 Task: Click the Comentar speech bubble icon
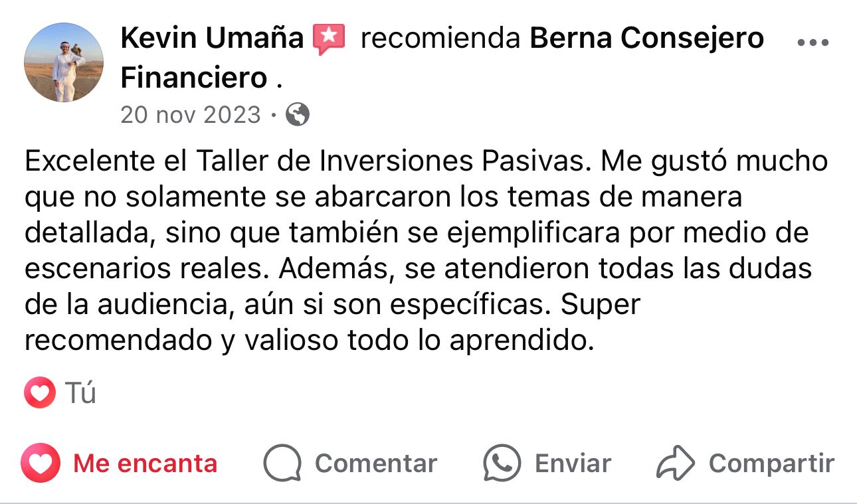pos(282,463)
